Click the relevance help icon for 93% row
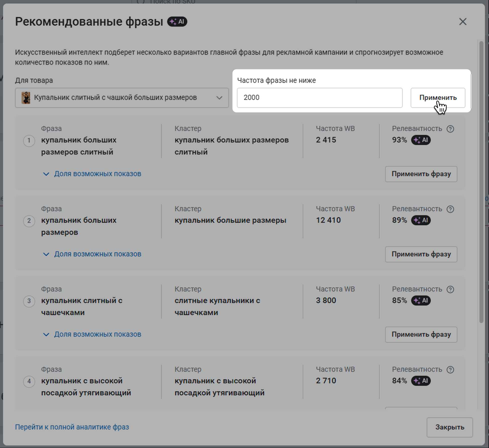The height and width of the screenshot is (448, 489). (x=450, y=129)
